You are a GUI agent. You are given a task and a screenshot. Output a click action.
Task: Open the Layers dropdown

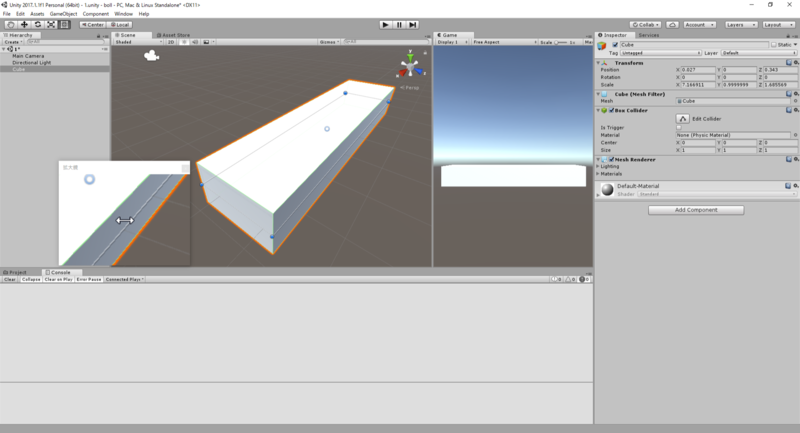pyautogui.click(x=740, y=24)
